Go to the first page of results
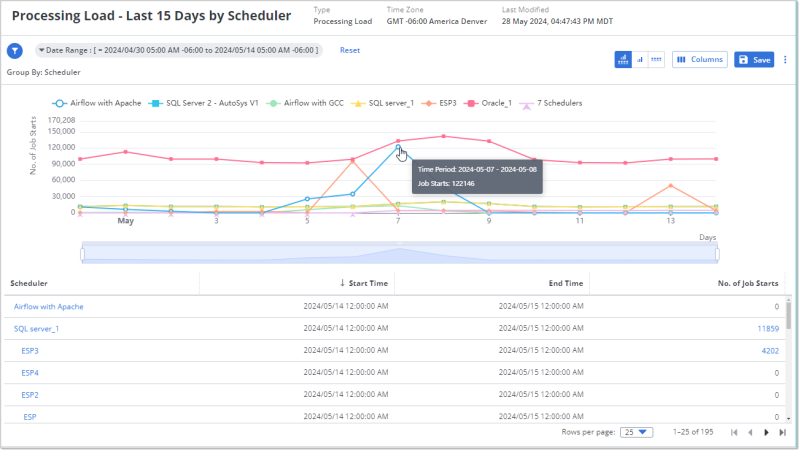 click(735, 432)
